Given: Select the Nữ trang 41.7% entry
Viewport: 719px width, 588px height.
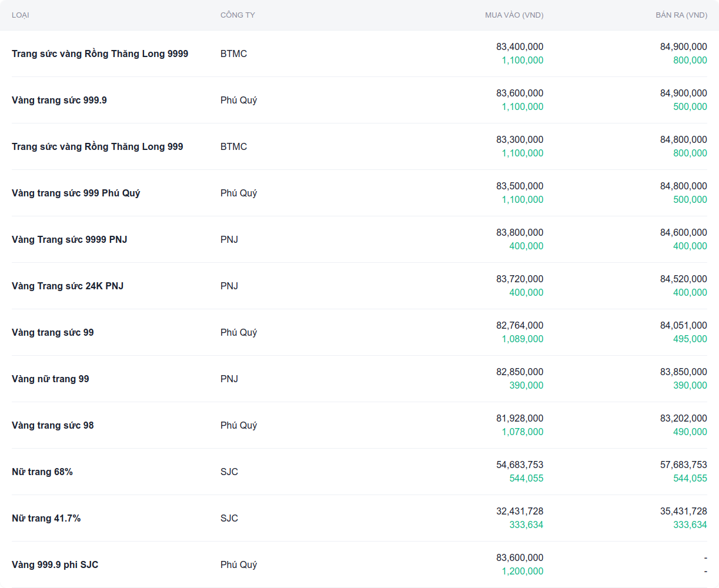Looking at the screenshot, I should coord(46,518).
